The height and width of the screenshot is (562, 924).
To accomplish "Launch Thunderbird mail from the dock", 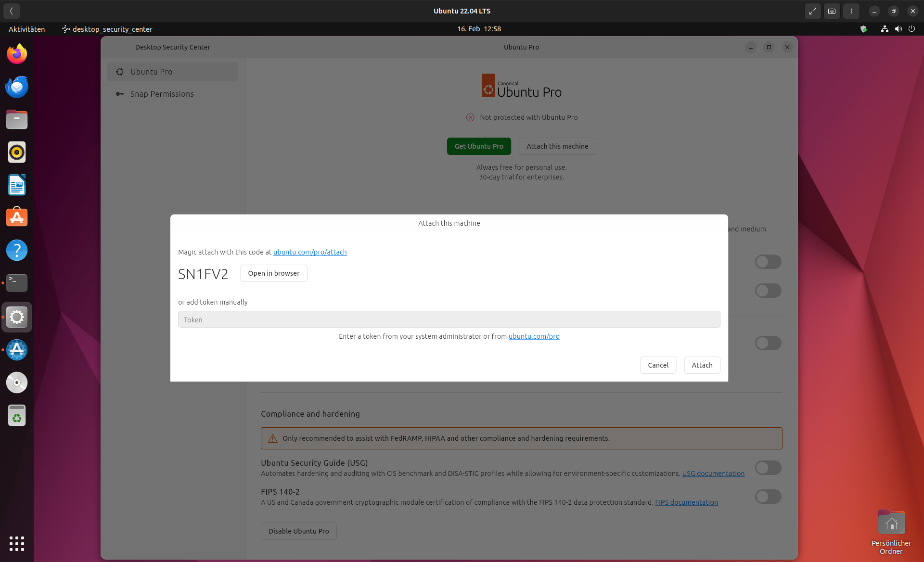I will [x=17, y=87].
